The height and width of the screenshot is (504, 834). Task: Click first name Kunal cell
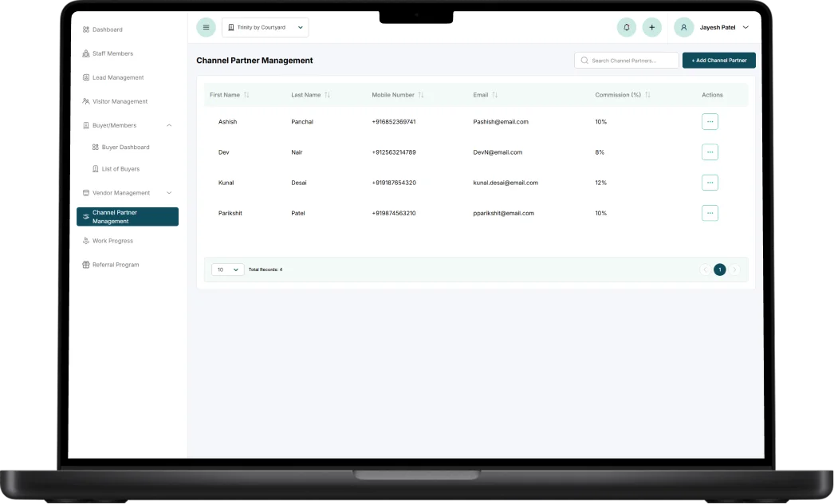pos(226,183)
